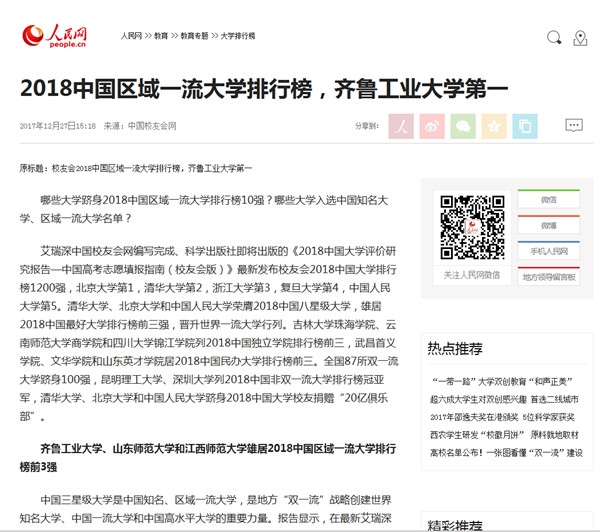Switch to the 微信 sidebar tab

(x=549, y=200)
